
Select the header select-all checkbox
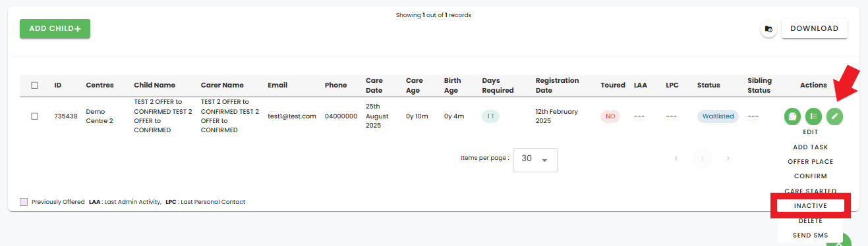[35, 85]
